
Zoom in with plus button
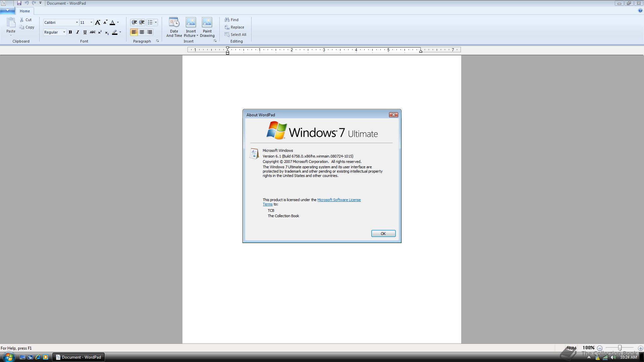pyautogui.click(x=640, y=348)
